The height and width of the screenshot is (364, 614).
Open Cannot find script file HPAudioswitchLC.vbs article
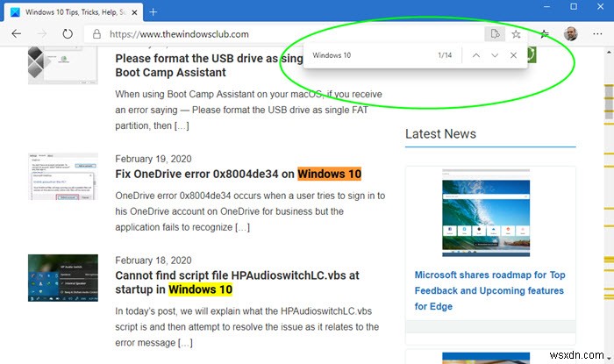coord(237,282)
